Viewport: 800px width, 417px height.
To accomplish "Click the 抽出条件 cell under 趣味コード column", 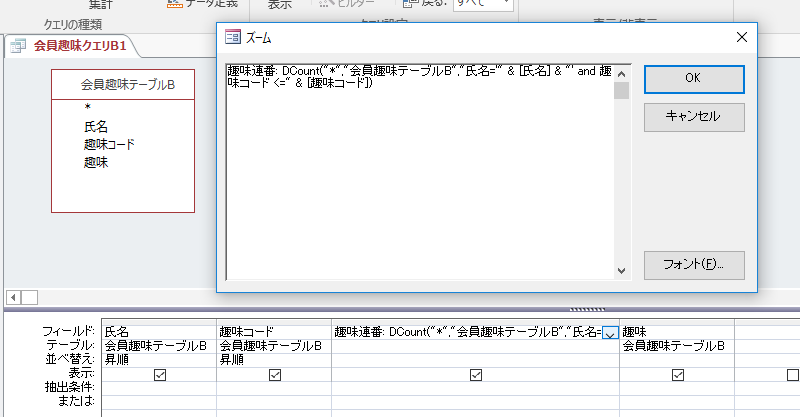I will (274, 388).
